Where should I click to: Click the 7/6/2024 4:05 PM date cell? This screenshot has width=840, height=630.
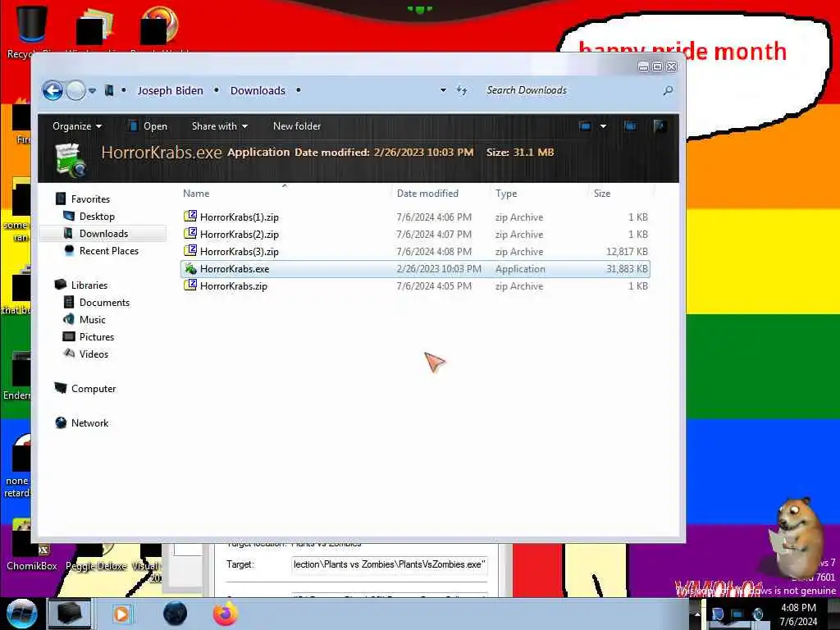[x=434, y=286]
